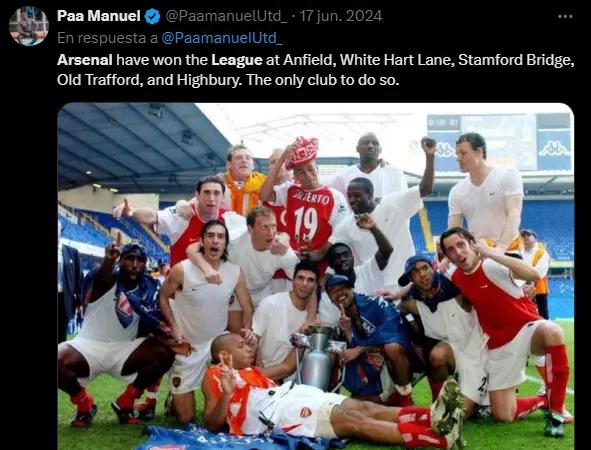Click the bold word Arsenal in tweet

pos(85,60)
